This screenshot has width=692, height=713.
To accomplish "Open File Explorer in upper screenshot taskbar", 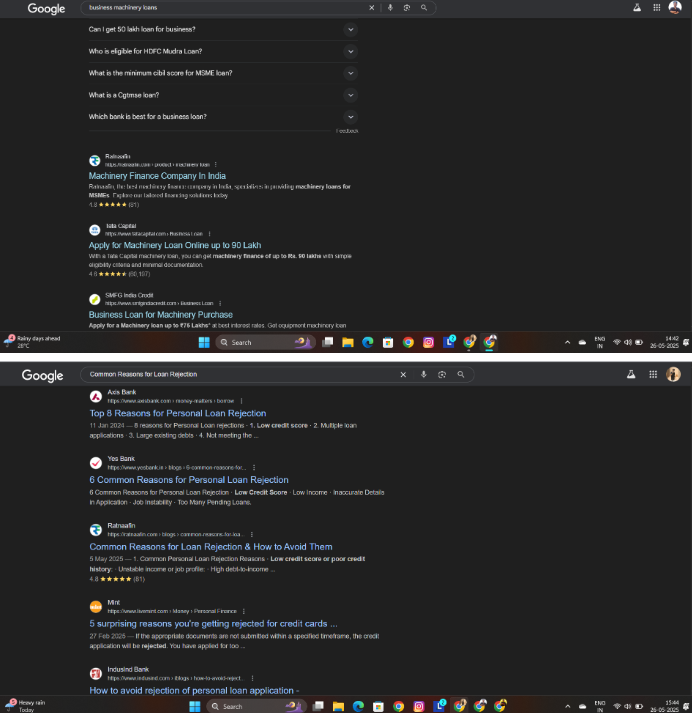I will [348, 342].
